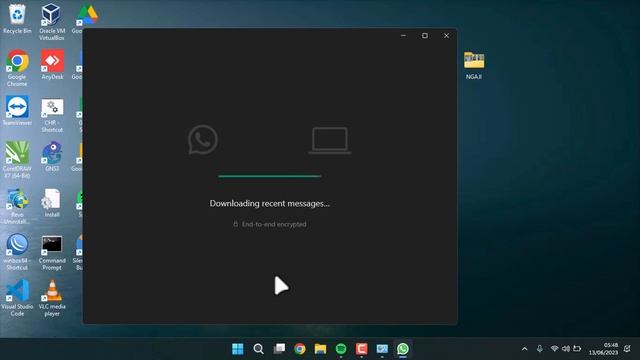Select the Install file on desktop
Image resolution: width=640 pixels, height=360 pixels.
(x=52, y=202)
